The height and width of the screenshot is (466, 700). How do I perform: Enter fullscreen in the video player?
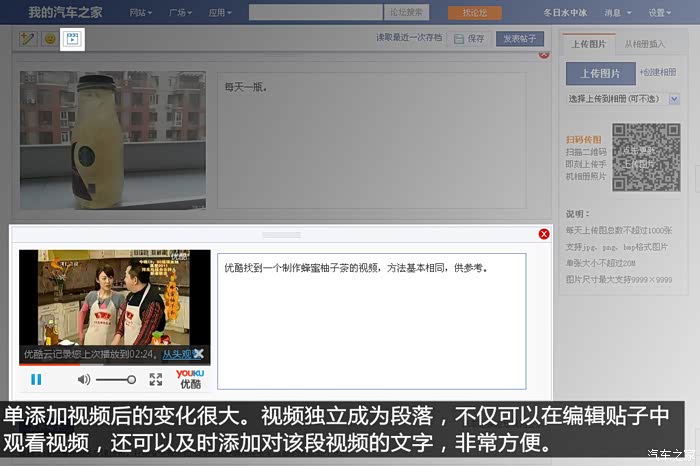(x=156, y=379)
